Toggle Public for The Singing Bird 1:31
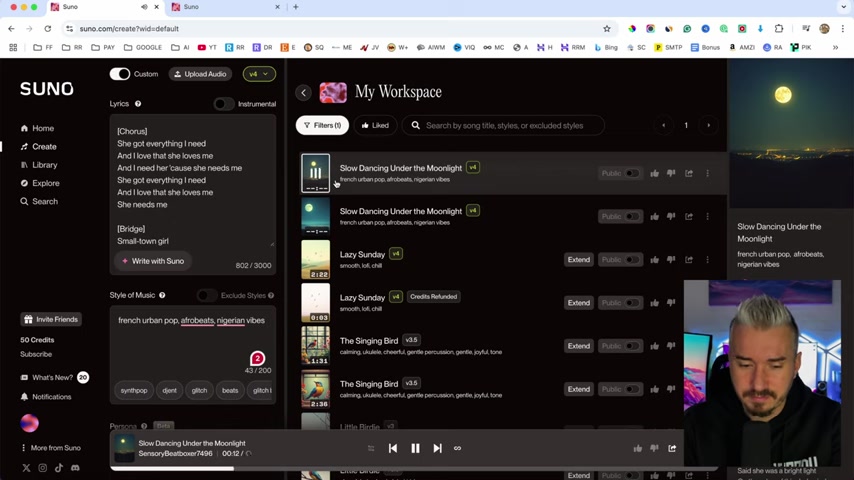Image resolution: width=854 pixels, height=480 pixels. [x=632, y=346]
